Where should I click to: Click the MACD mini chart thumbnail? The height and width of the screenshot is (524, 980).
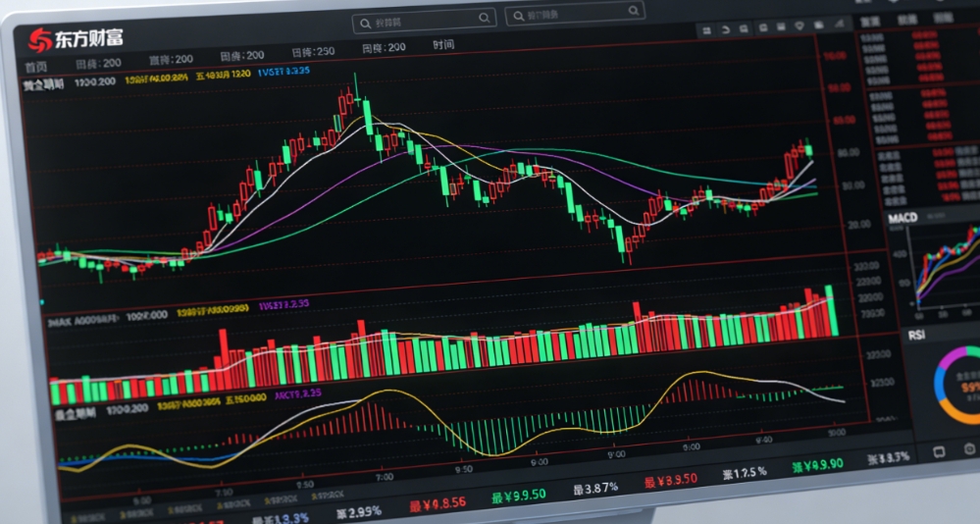[x=944, y=270]
